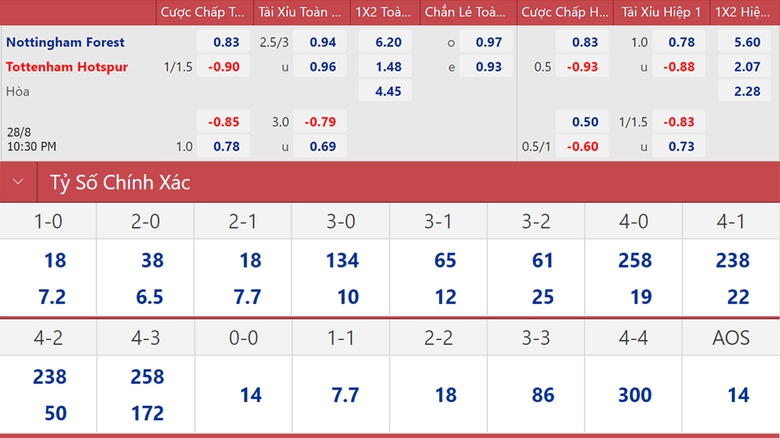Collapse the Tỷ Số Chính Xác section
780x438 pixels.
coord(17,183)
